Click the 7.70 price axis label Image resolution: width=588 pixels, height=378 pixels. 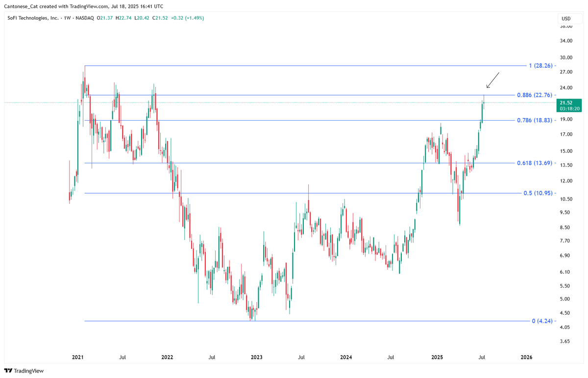[565, 241]
